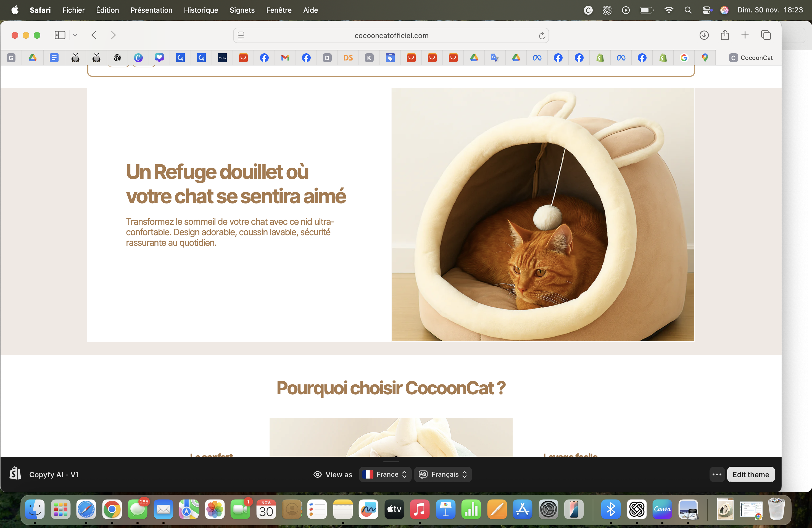Toggle the Safari sidebar
812x528 pixels.
tap(60, 35)
